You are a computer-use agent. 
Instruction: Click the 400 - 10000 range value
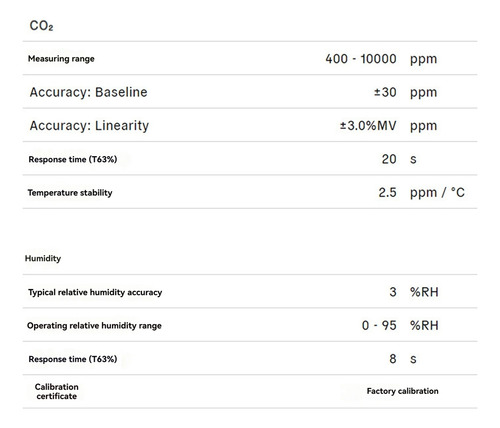pyautogui.click(x=361, y=59)
